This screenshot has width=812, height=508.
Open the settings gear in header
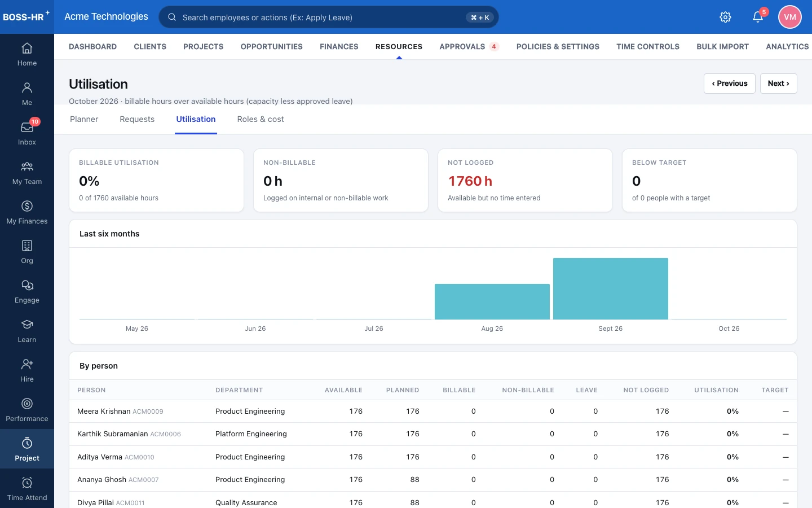(726, 17)
